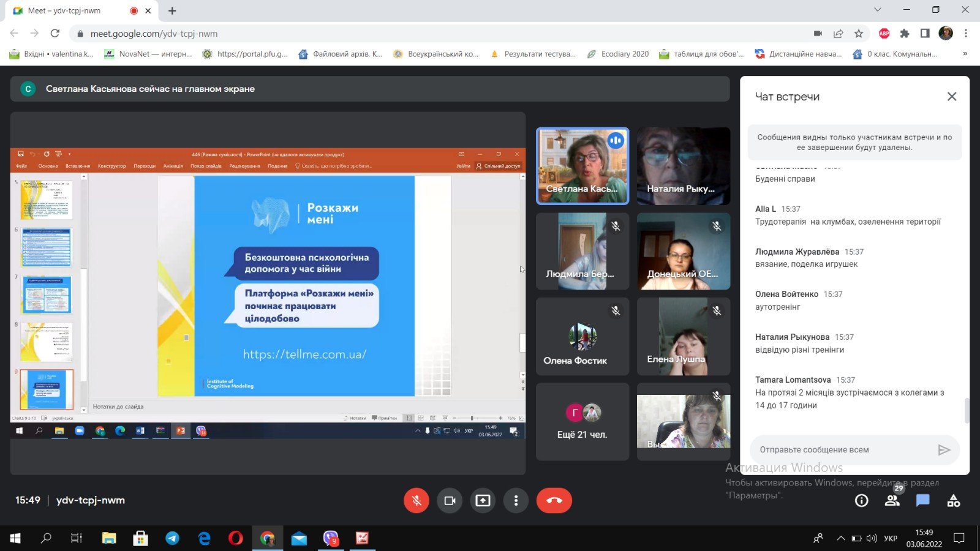Open Viber from taskbar
This screenshot has width=980, height=551.
(331, 539)
